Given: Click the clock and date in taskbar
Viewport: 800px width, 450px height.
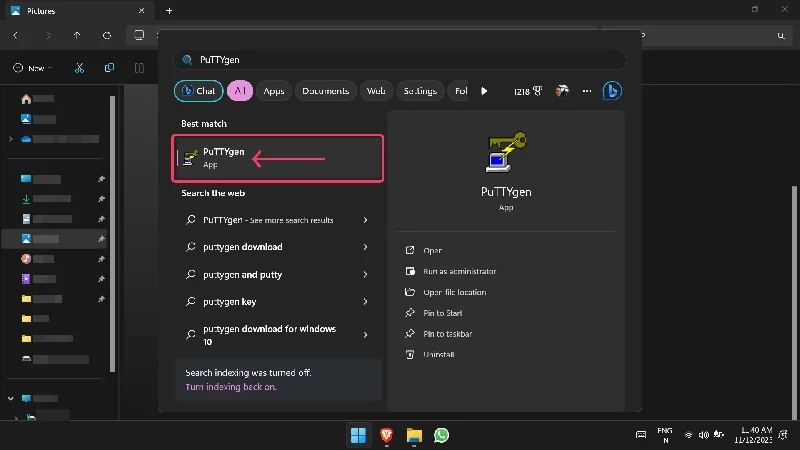Looking at the screenshot, I should tap(753, 435).
